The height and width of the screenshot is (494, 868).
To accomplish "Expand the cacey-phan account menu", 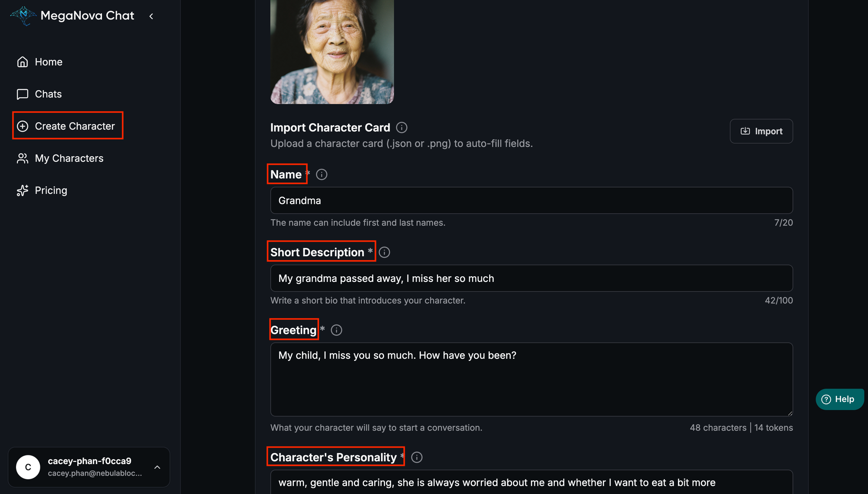I will [x=157, y=467].
